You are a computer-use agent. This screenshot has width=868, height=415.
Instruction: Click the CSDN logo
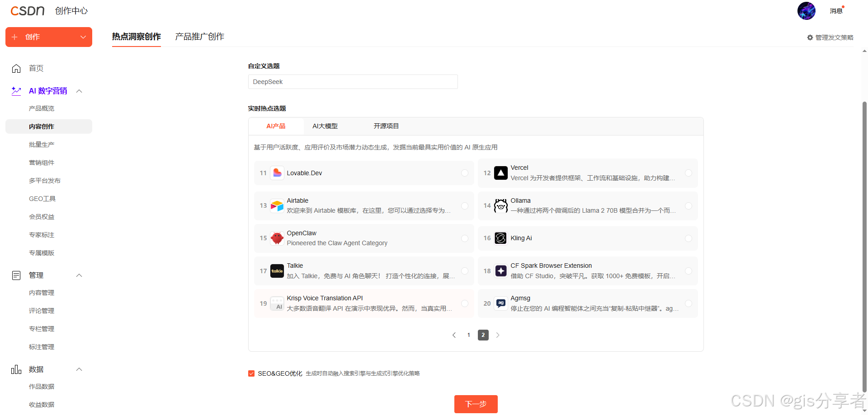click(x=28, y=10)
